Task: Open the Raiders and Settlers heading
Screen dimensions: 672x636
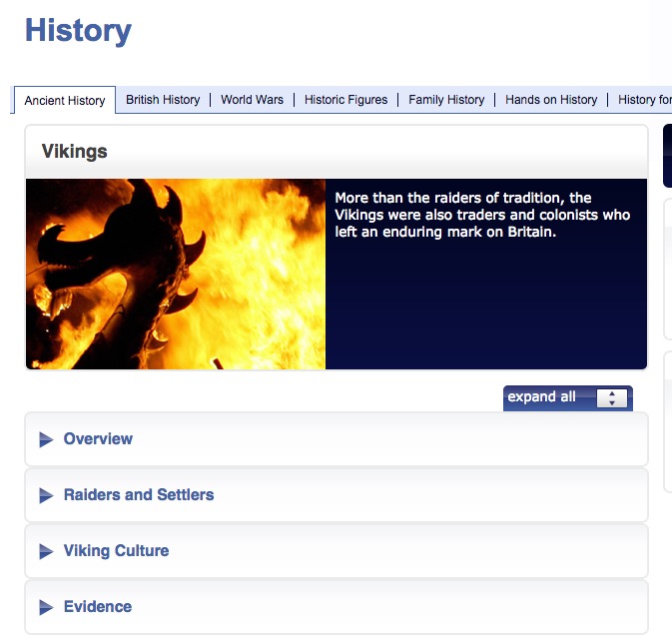Action: pos(139,494)
